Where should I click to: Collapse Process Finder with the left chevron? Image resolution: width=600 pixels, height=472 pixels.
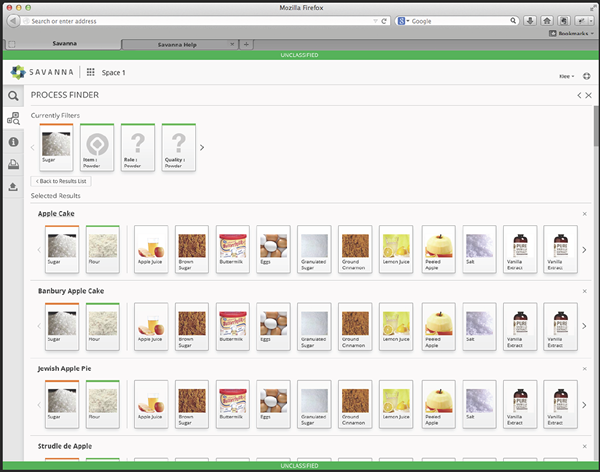(579, 95)
